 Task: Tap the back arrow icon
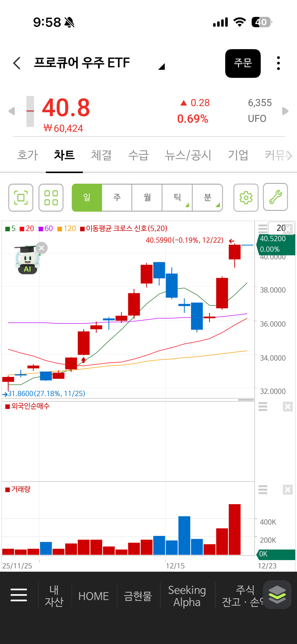click(17, 63)
